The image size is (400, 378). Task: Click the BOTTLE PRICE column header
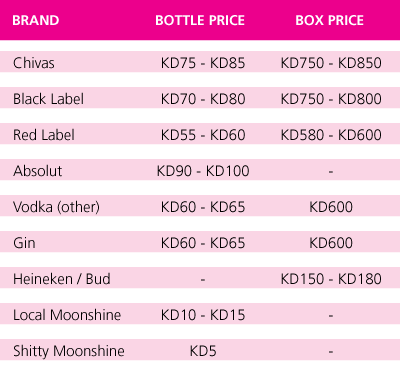tap(200, 20)
